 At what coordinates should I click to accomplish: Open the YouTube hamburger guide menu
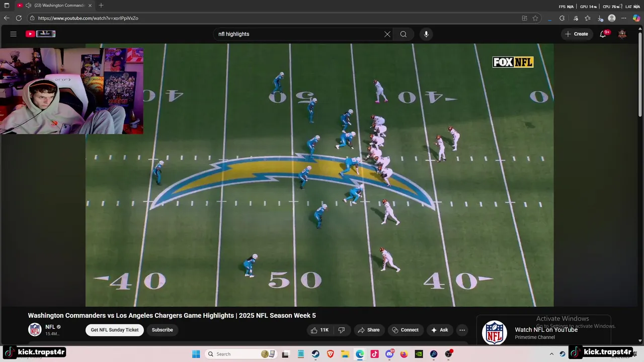point(14,34)
